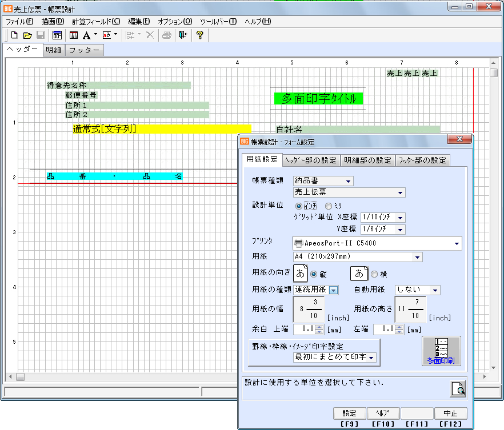504x430 pixels.
Task: Click the Open folder toolbar icon
Action: tap(27, 35)
